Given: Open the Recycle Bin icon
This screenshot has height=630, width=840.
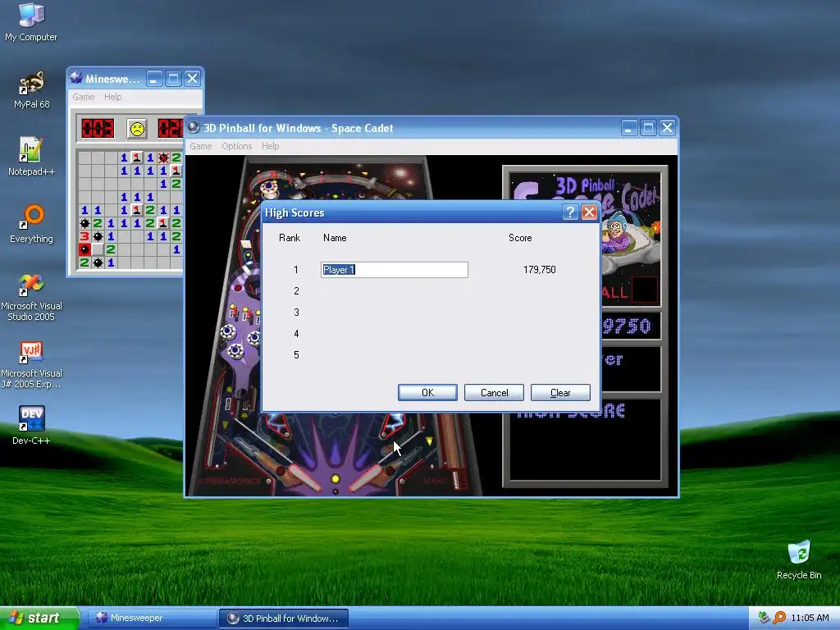Looking at the screenshot, I should (x=799, y=559).
